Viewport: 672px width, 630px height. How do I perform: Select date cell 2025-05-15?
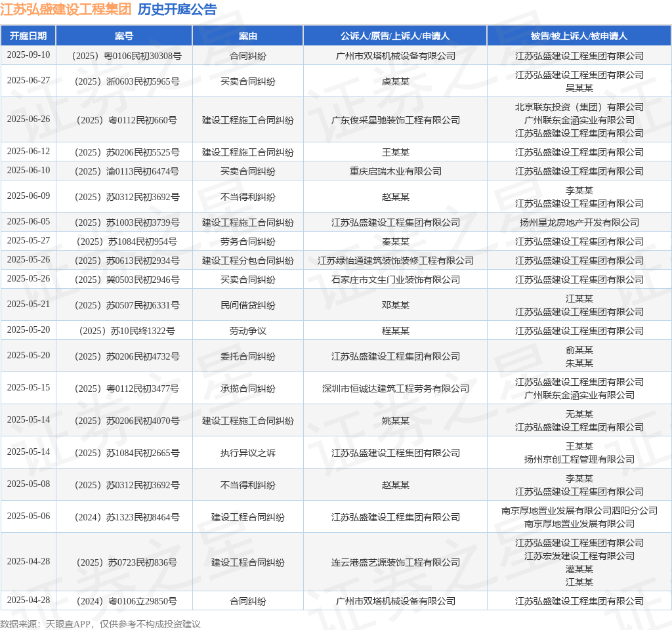[28, 387]
